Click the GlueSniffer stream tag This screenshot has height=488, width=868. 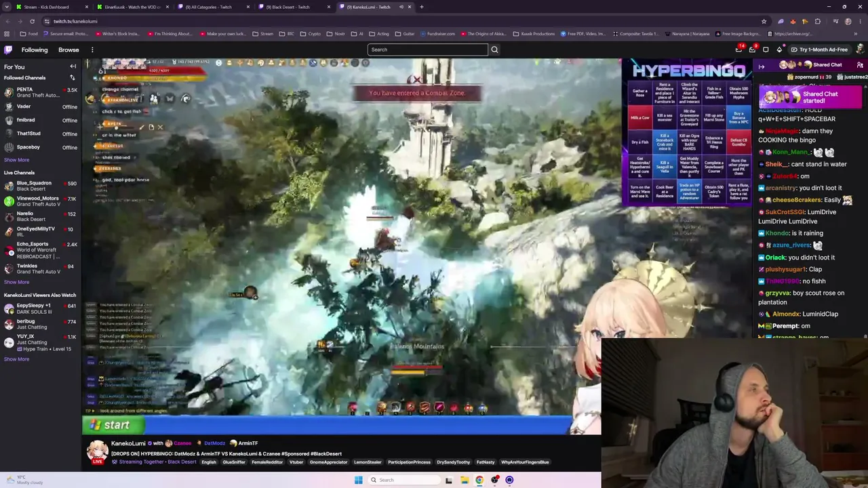pyautogui.click(x=234, y=462)
